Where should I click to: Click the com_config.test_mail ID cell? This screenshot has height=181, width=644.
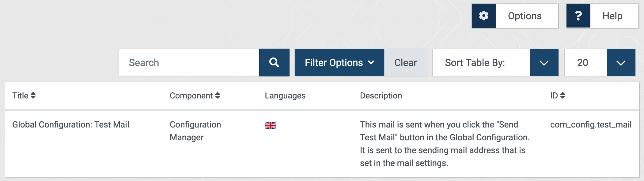[591, 125]
